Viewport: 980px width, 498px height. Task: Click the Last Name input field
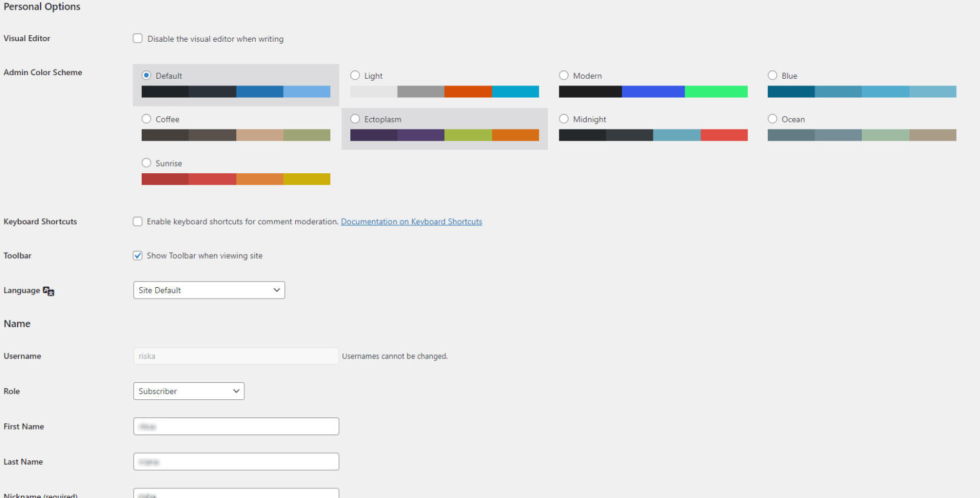click(236, 461)
